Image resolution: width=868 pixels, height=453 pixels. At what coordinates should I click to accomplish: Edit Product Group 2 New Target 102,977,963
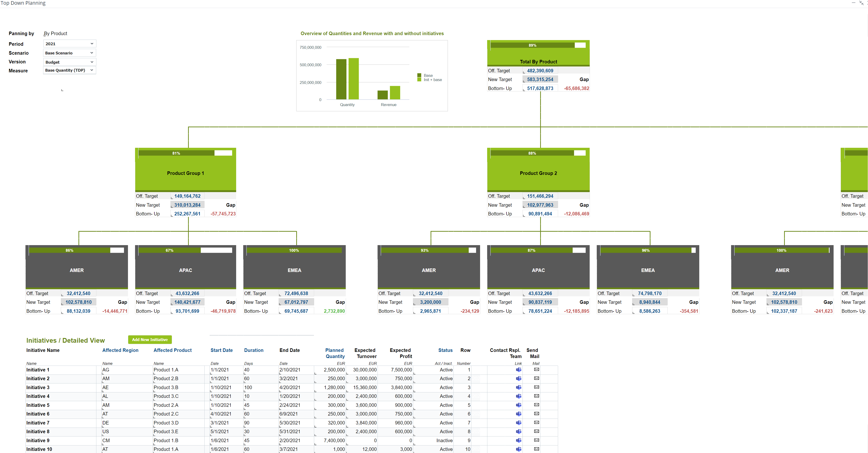[540, 205]
